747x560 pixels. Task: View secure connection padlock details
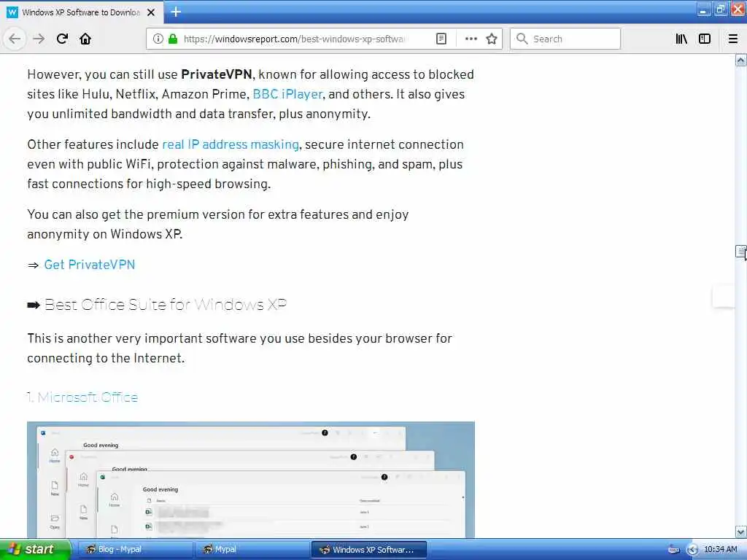point(172,39)
